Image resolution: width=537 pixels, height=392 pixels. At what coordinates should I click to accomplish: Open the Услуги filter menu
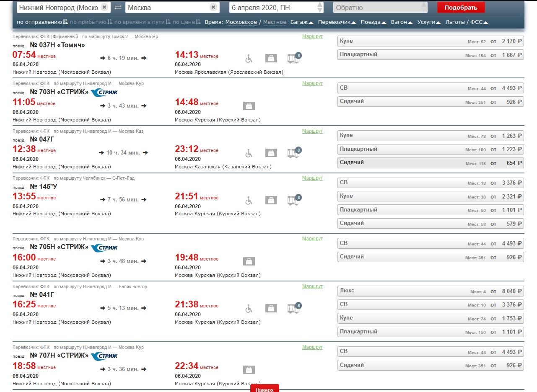[429, 22]
